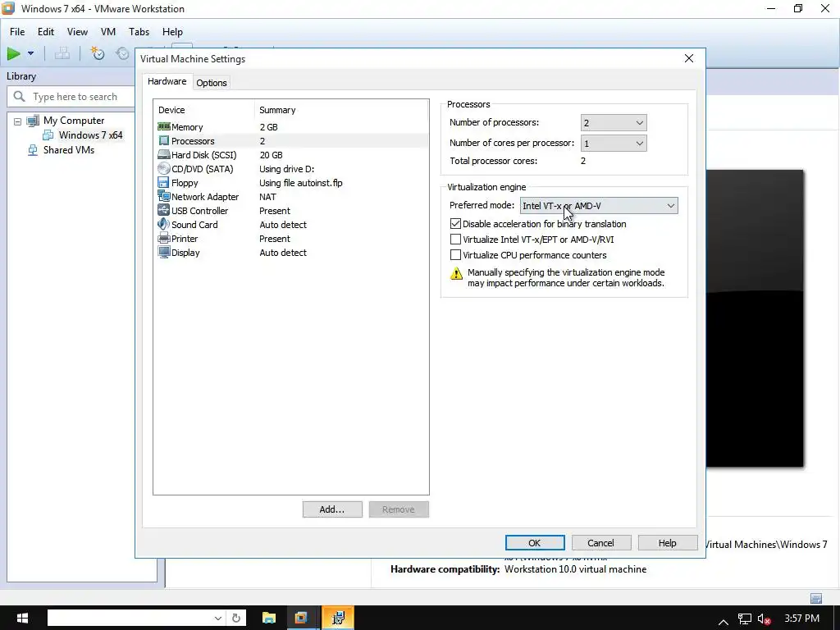
Task: Open the Windows Start menu
Action: pyautogui.click(x=22, y=619)
